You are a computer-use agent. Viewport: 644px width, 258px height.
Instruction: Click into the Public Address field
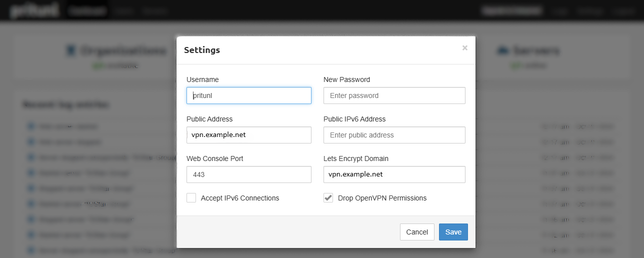coord(249,135)
